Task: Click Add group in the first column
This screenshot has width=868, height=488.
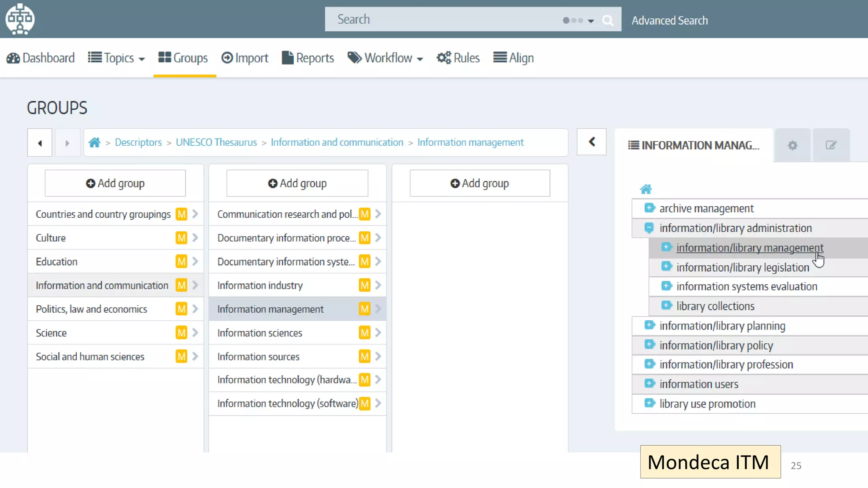Action: point(115,183)
